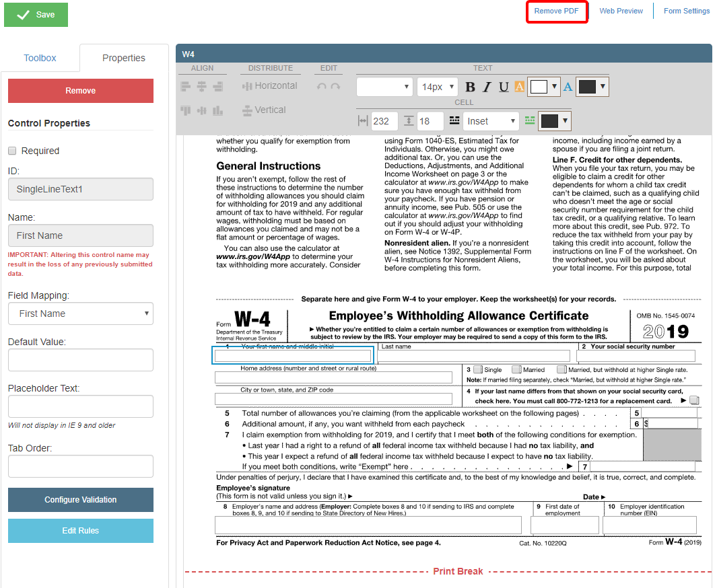Open the Inset border style dropdown
Screen dimensions: 717x588
(491, 121)
